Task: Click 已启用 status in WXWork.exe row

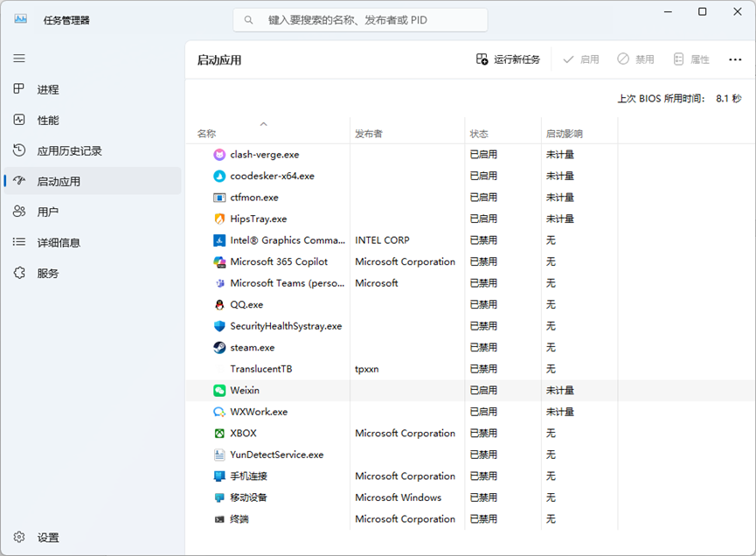Action: 483,412
